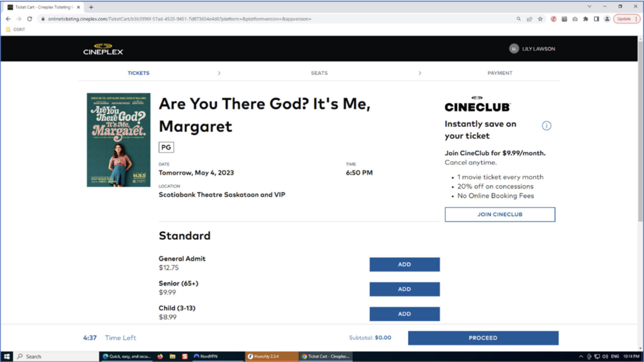
Task: Reload the page with refresh icon
Action: pyautogui.click(x=30, y=19)
